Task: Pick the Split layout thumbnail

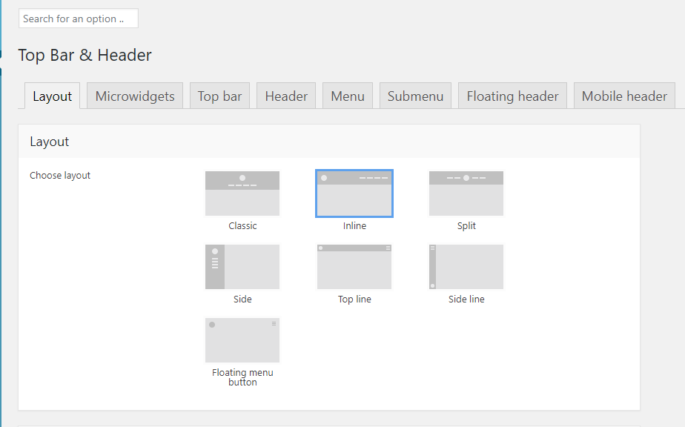Action: [466, 193]
